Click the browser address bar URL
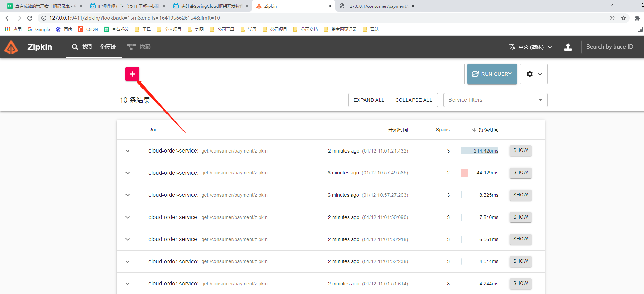The height and width of the screenshot is (294, 644). point(134,18)
